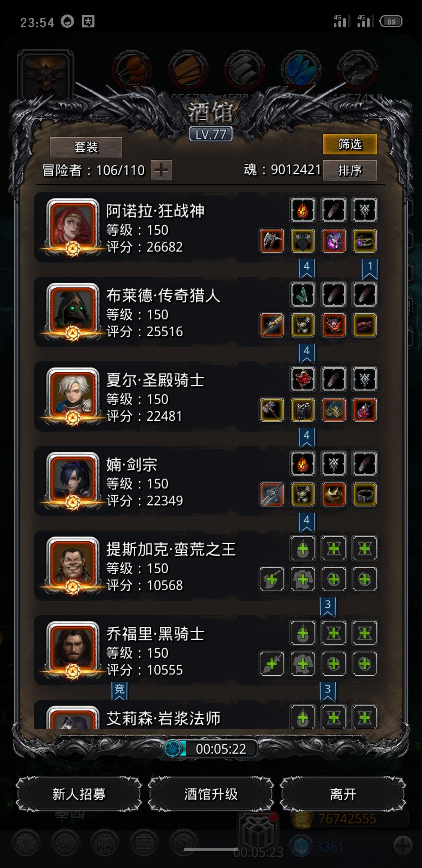
Task: Tap the axe weapon icon of 阿诺拉·狂战神
Action: click(272, 241)
